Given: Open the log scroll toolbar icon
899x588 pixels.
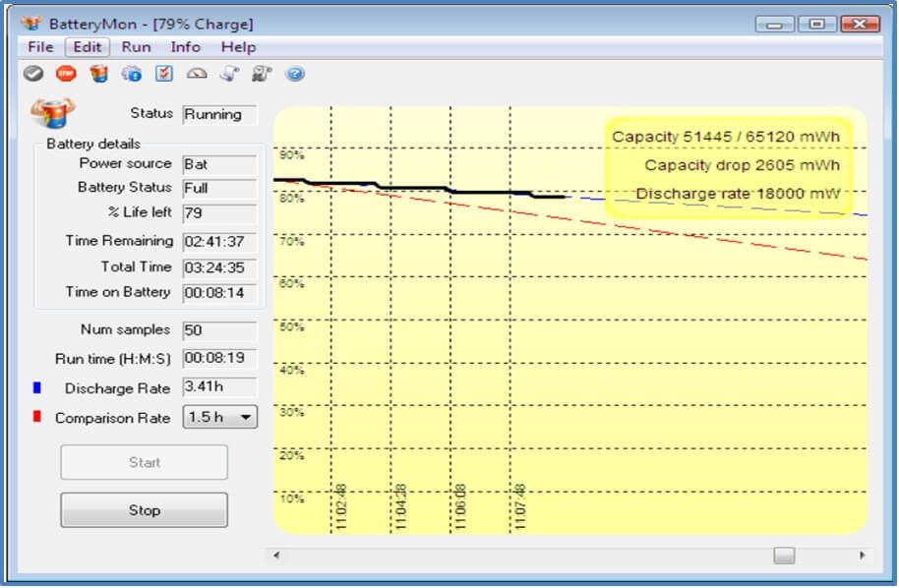Looking at the screenshot, I should point(229,74).
